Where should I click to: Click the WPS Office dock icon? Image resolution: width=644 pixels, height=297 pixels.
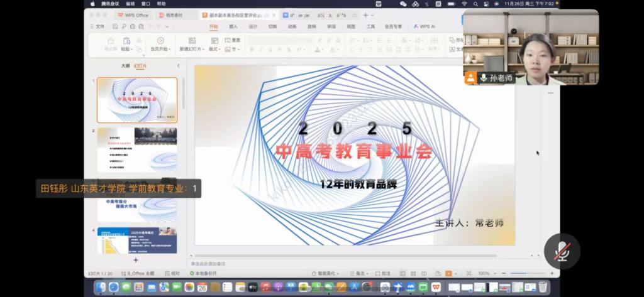click(436, 287)
